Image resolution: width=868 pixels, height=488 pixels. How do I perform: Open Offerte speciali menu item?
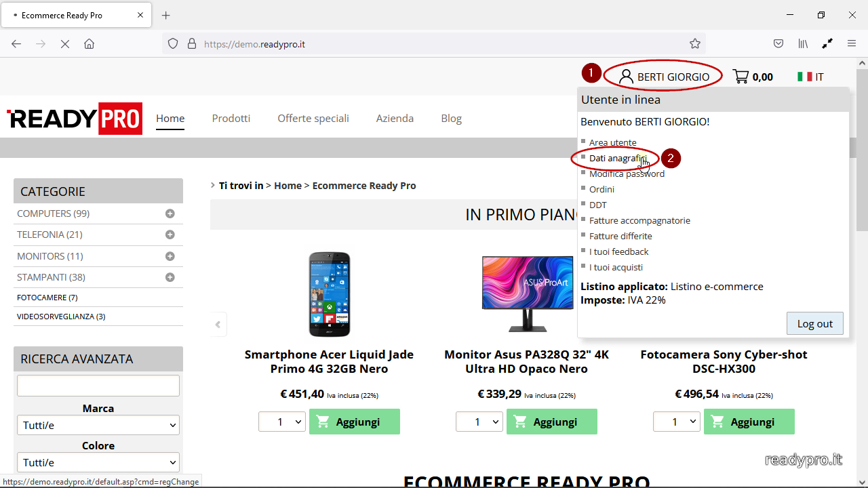click(x=313, y=118)
